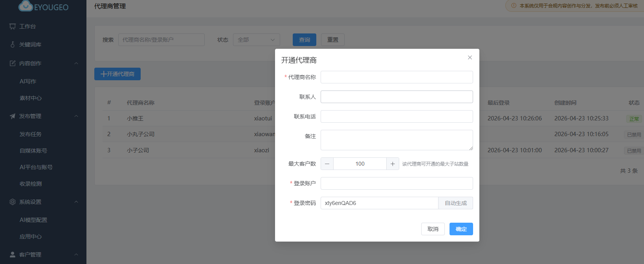The image size is (644, 264).
Task: Collapse the 内容创作 menu chevron
Action: (76, 63)
